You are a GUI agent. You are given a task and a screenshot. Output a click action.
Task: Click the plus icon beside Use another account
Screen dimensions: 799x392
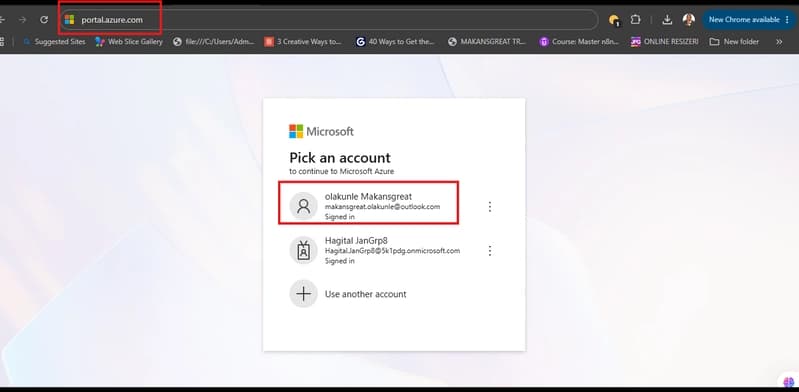[x=304, y=294]
